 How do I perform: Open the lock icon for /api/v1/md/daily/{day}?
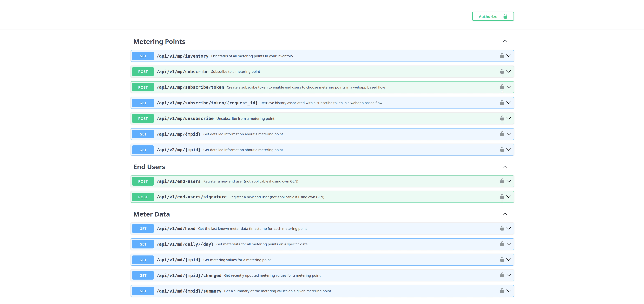click(x=502, y=244)
